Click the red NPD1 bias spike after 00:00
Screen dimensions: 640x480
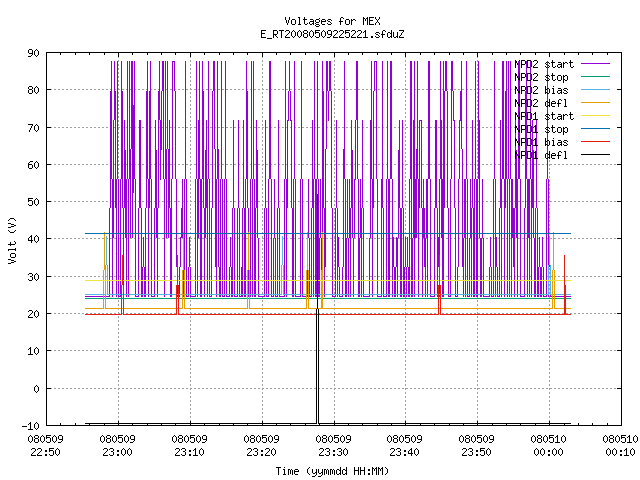click(565, 285)
